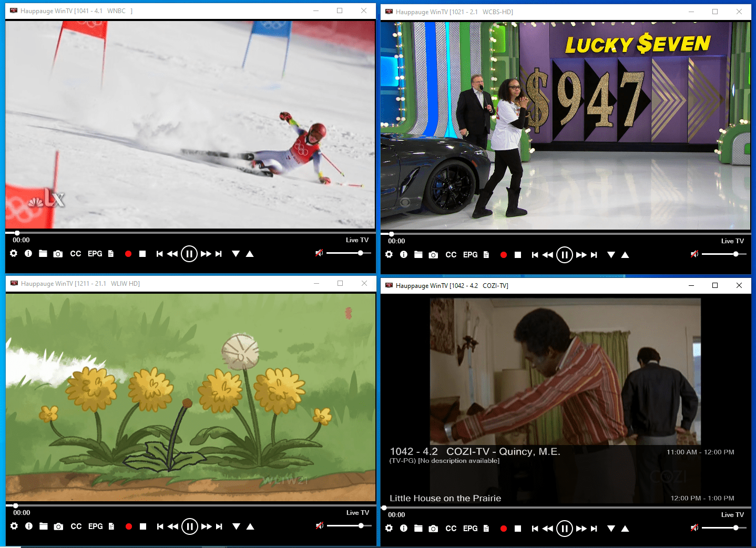
Task: Start recording in WNBC window
Action: [x=128, y=254]
